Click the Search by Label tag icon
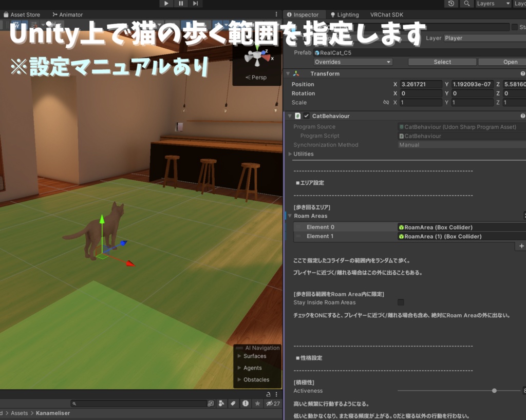This screenshot has width=526, height=420. (x=233, y=403)
